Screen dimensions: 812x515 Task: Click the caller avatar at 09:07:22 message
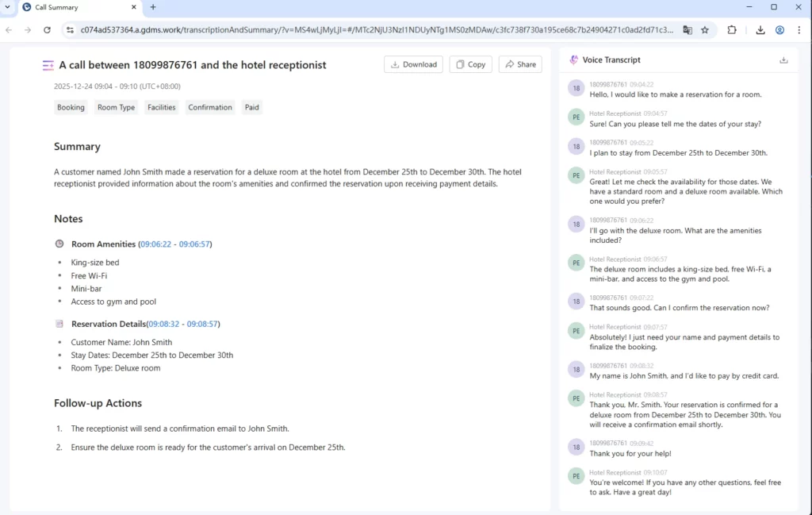click(576, 301)
